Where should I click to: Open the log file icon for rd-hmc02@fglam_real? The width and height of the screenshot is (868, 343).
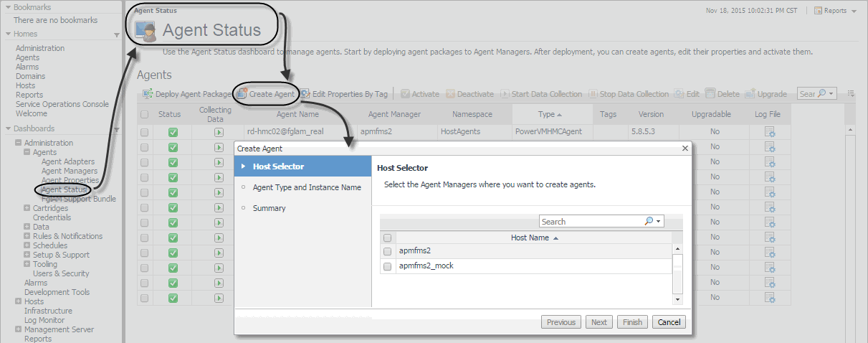[770, 132]
